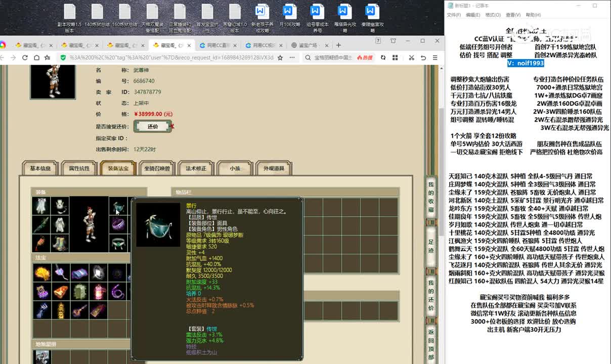Viewport: 611px width, 364px height.
Task: Click the mask equipment icon in 装备
Action: (117, 206)
